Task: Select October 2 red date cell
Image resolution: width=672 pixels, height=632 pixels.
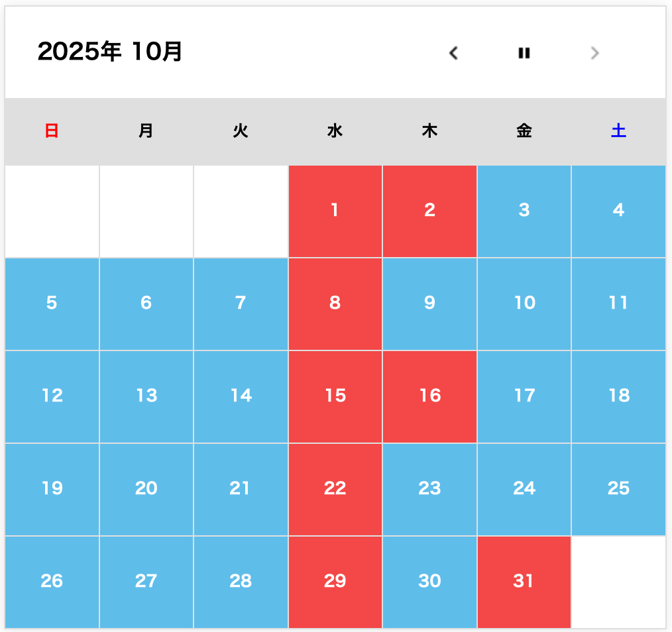Action: pyautogui.click(x=429, y=211)
